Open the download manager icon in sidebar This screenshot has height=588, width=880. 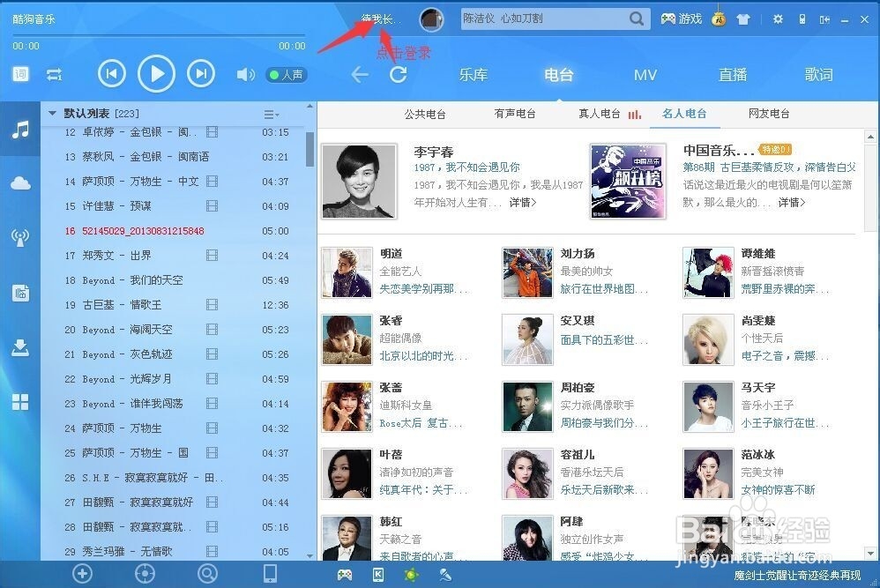19,346
